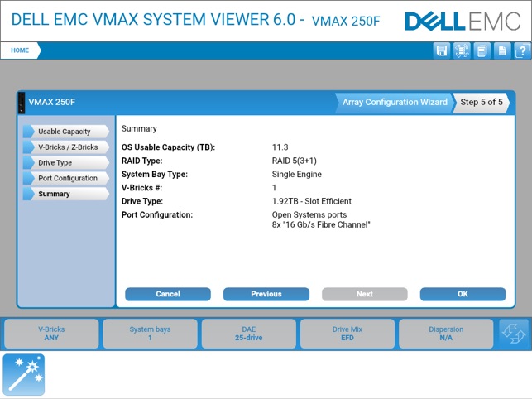Screen dimensions: 532x399
Task: Click the Open Systems ports text
Action: coord(309,214)
